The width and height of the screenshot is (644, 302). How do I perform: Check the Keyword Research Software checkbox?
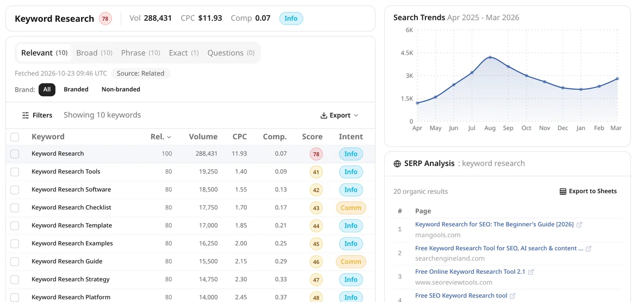click(15, 190)
